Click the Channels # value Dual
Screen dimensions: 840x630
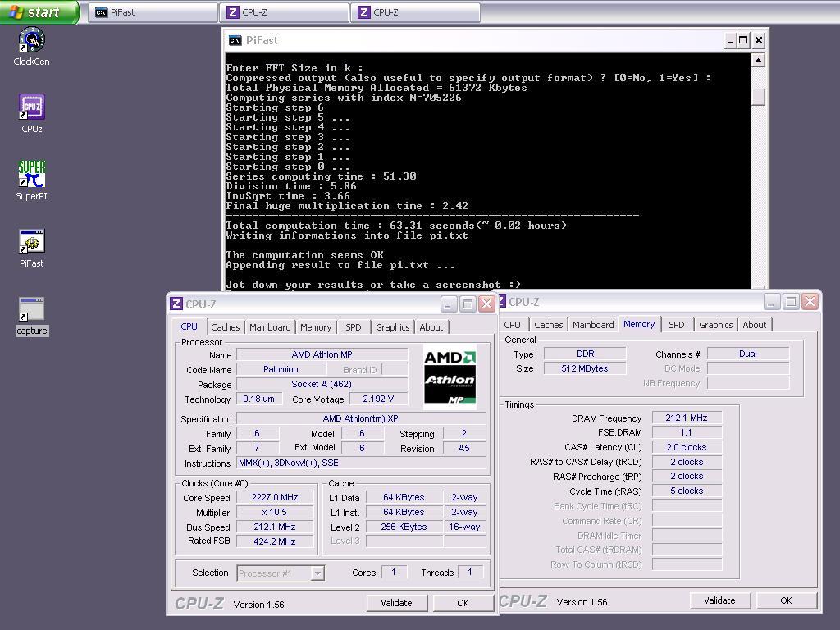coord(748,354)
